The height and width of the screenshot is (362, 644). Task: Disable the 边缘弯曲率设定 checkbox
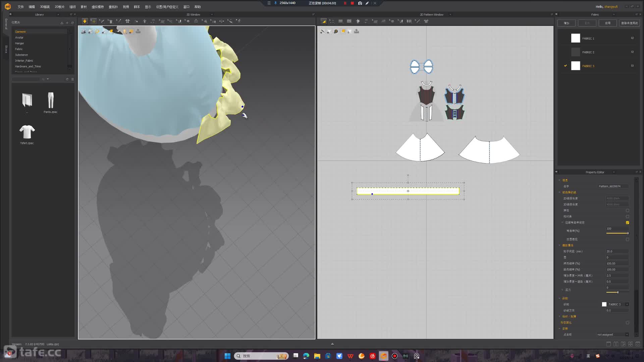[628, 223]
